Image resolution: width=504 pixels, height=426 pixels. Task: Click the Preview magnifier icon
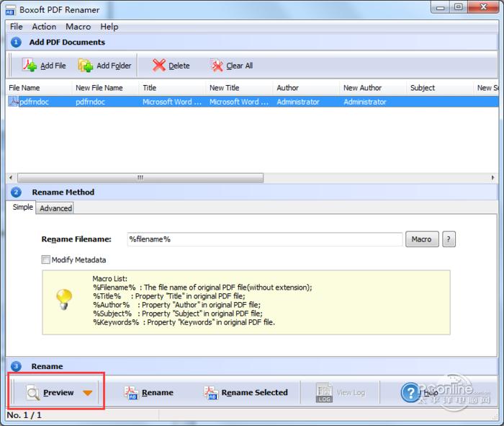(33, 393)
